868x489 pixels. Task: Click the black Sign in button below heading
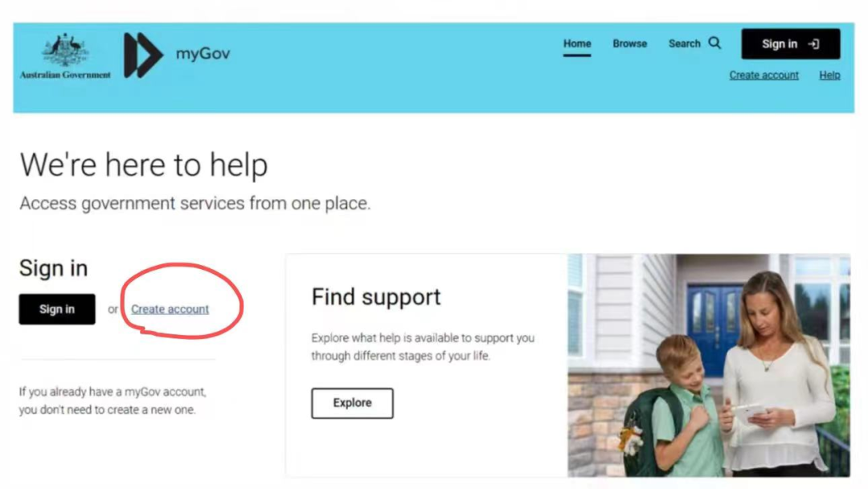[x=57, y=309]
